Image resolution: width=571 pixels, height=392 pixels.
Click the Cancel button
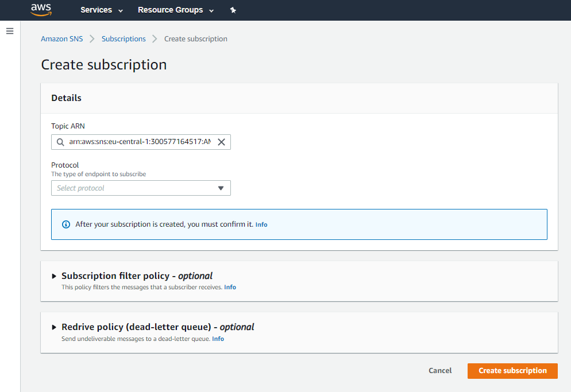tap(440, 371)
